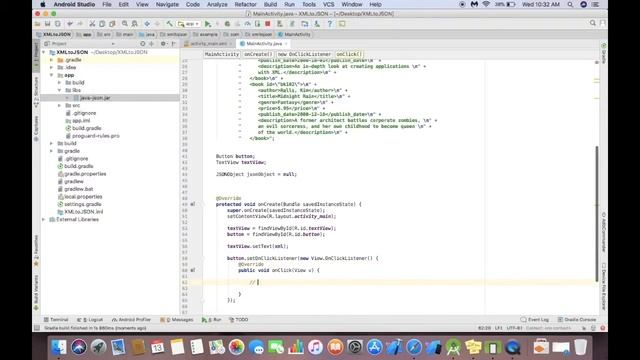Select java-json.jar in the project tree
The height and width of the screenshot is (360, 640).
[95, 98]
